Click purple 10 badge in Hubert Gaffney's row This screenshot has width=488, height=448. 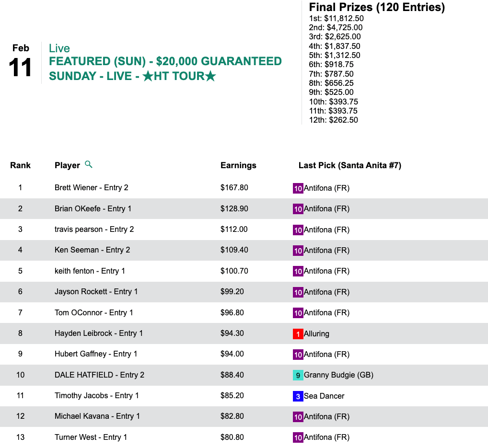click(298, 355)
